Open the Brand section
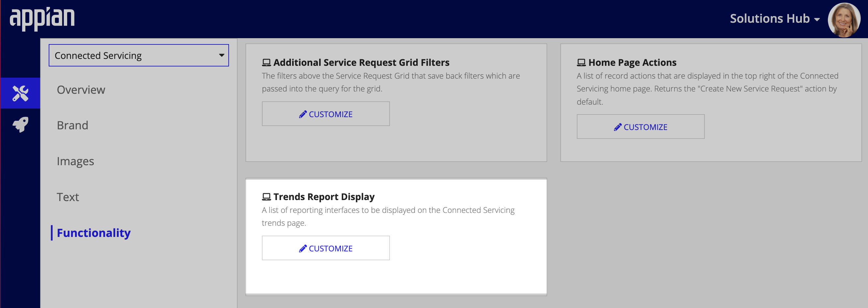 pos(72,125)
